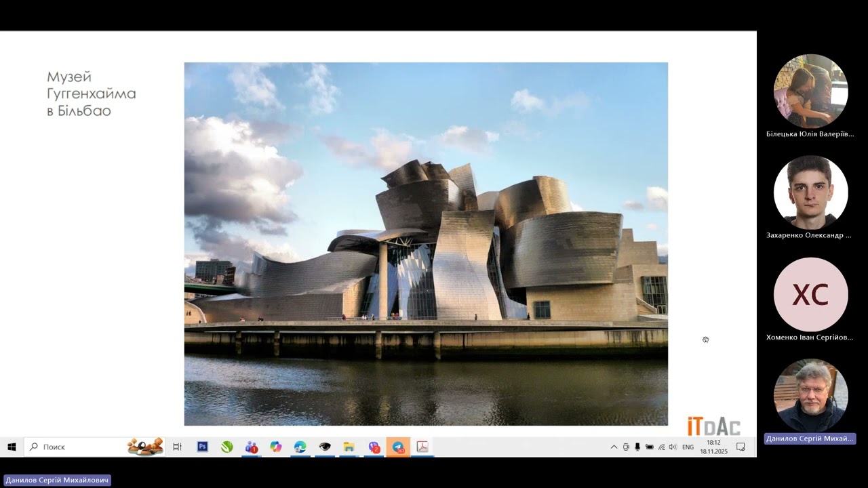868x488 pixels.
Task: Open Microsoft Edge from the taskbar
Action: pyautogui.click(x=300, y=447)
